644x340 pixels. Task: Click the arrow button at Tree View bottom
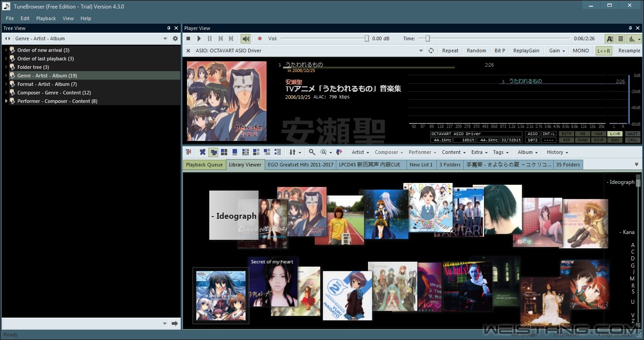175,323
